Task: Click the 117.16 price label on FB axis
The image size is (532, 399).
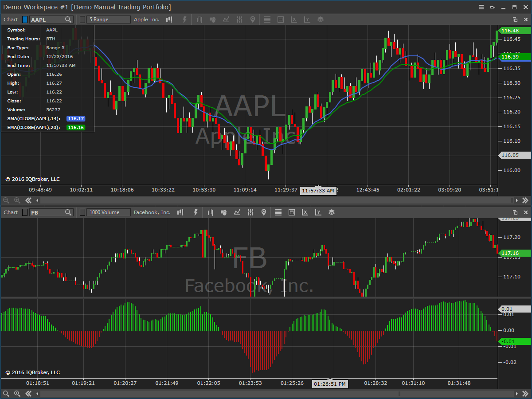Action: pos(515,253)
